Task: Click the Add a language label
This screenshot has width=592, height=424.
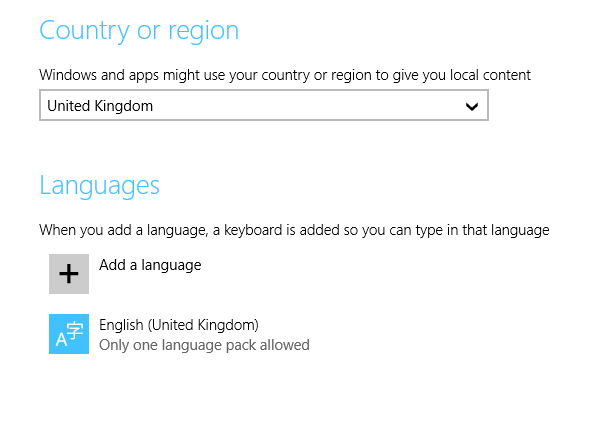Action: 150,265
